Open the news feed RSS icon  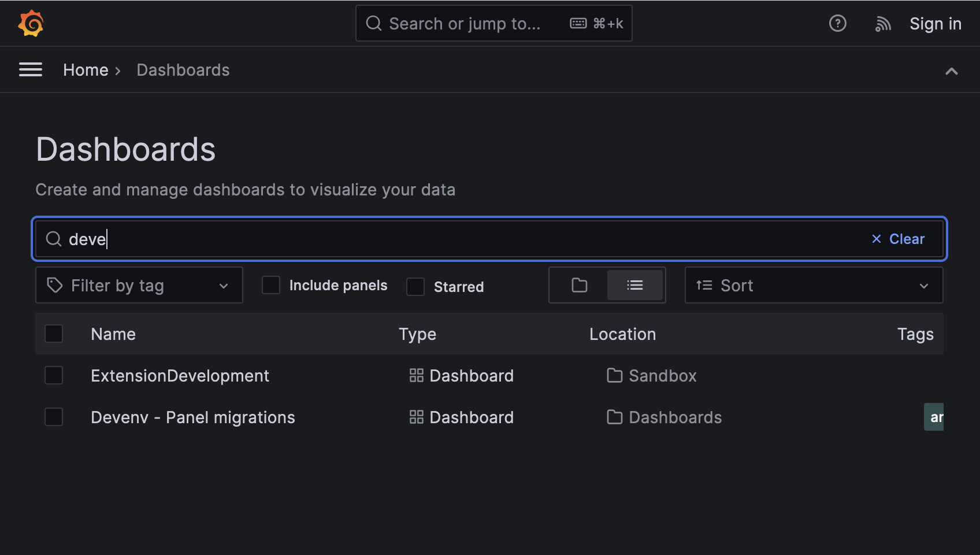pyautogui.click(x=882, y=24)
